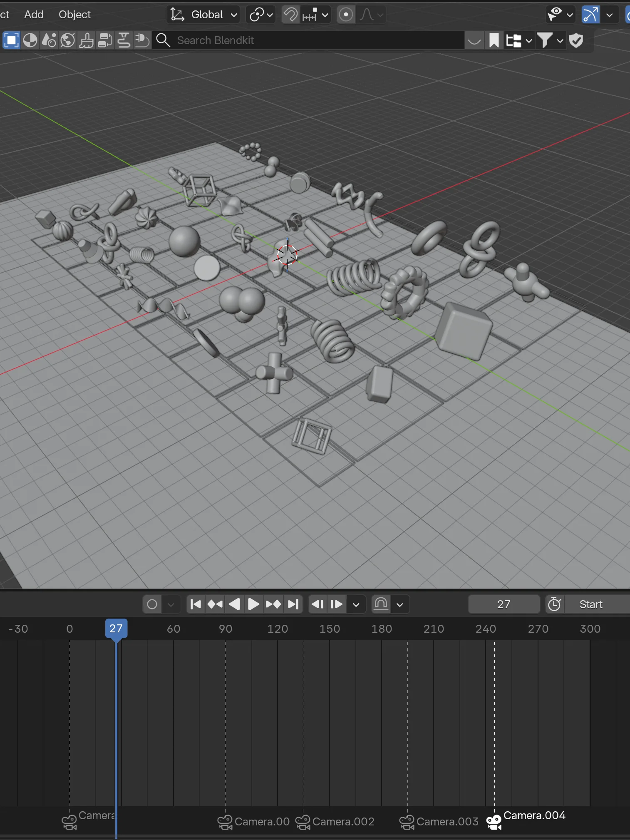Screen dimensions: 630x840
Task: Click frame 90 on timeline ruler
Action: 226,629
